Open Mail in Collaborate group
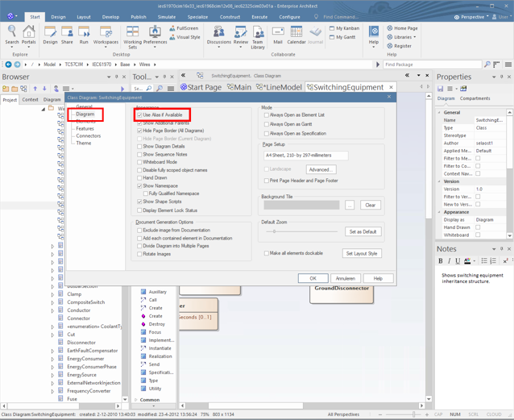Image resolution: width=514 pixels, height=420 pixels. click(278, 35)
